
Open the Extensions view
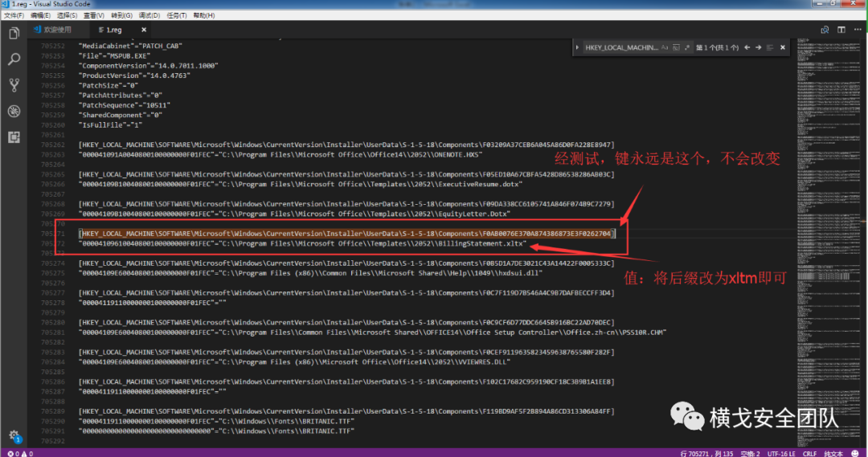tap(14, 137)
